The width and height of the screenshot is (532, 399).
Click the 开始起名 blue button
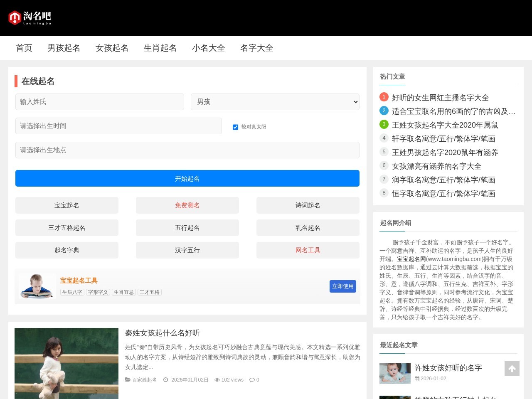tap(187, 178)
